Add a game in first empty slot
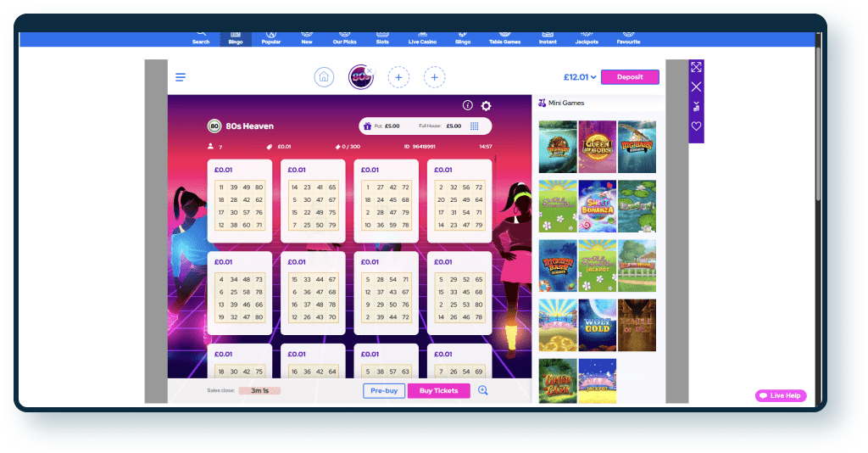The width and height of the screenshot is (868, 453). 398,77
